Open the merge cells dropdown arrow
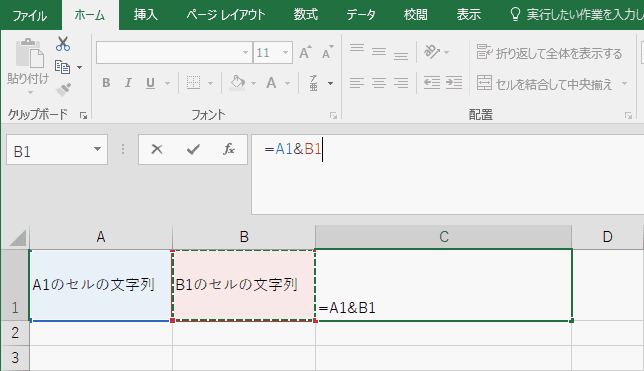Screen dimensions: 644x371 point(624,83)
